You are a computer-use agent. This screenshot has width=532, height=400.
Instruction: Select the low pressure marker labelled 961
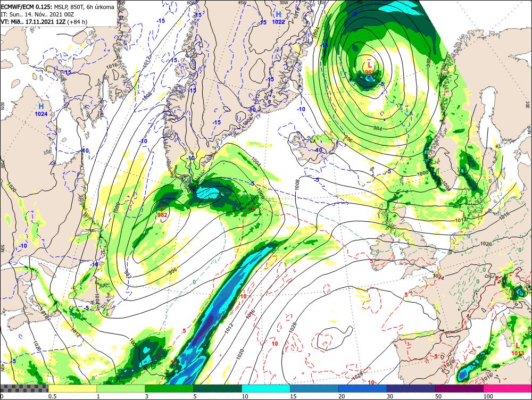pos(370,68)
